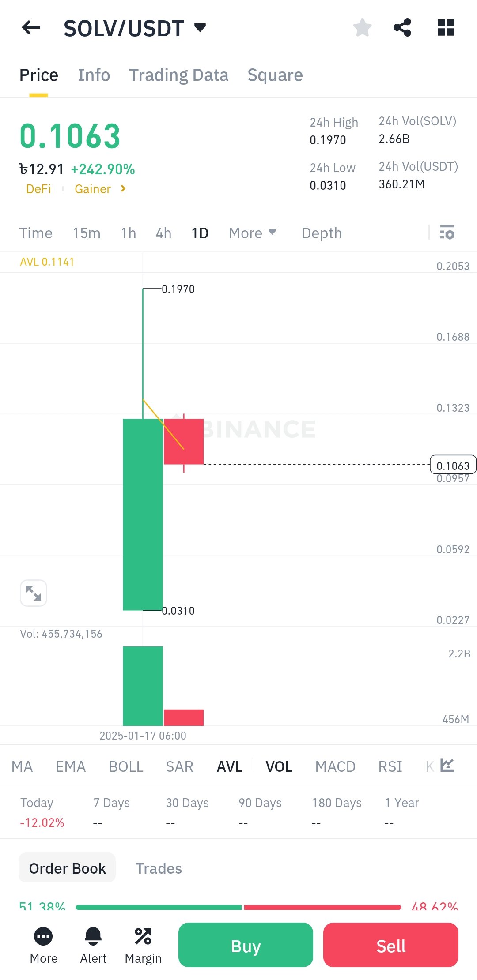Switch to the Trades tab
477x980 pixels.
(159, 868)
